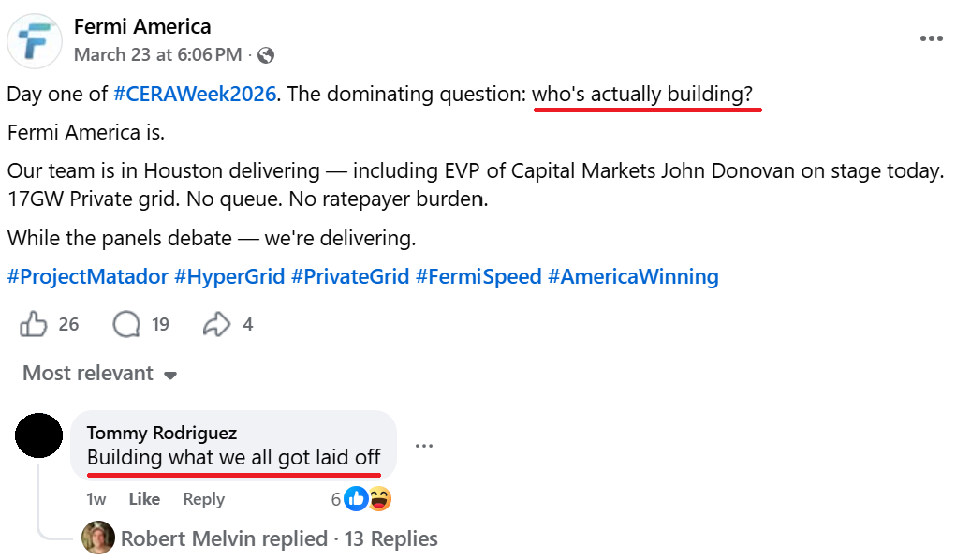Open comments via speech bubble icon
The image size is (956, 560).
[126, 324]
